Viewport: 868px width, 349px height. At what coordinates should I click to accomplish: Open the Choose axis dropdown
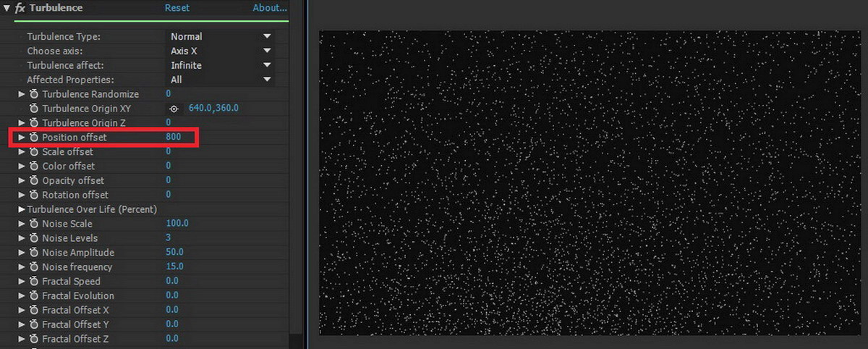coord(220,51)
